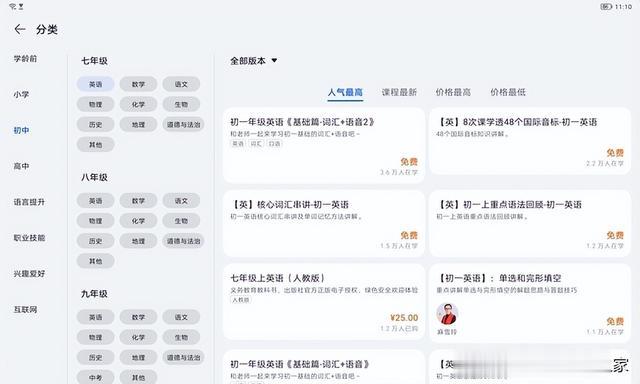Open course 核心词汇串讲-初一英语
Viewport: 640px width, 384px height.
[x=324, y=224]
